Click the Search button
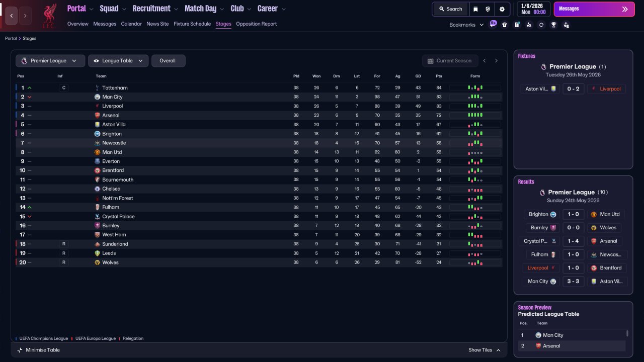 coord(450,9)
